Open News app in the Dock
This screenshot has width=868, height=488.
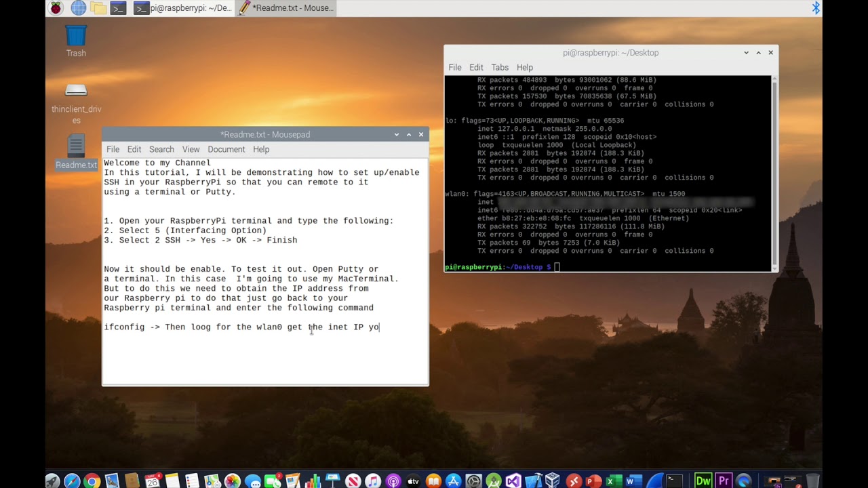click(353, 480)
